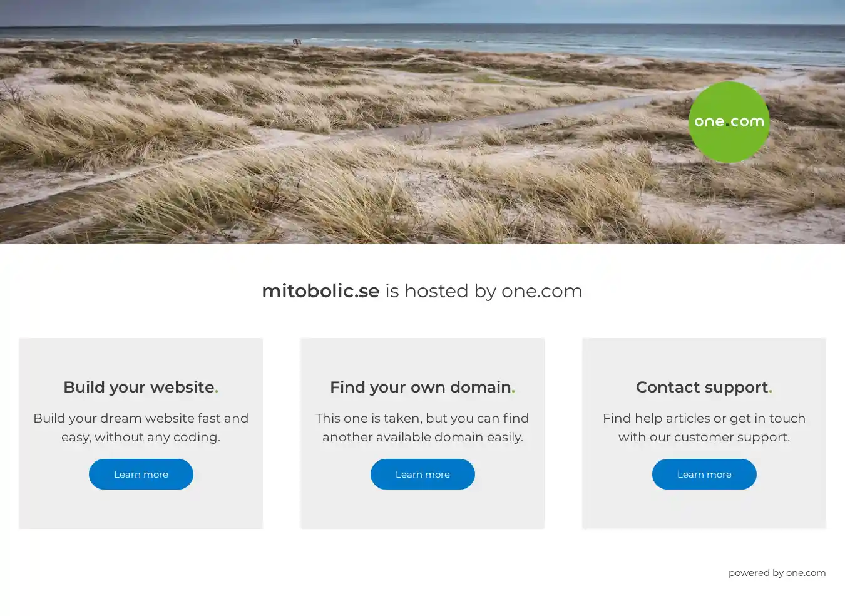Click the 'This one is taken' description text
Screen dimensions: 845x616
[x=422, y=428]
